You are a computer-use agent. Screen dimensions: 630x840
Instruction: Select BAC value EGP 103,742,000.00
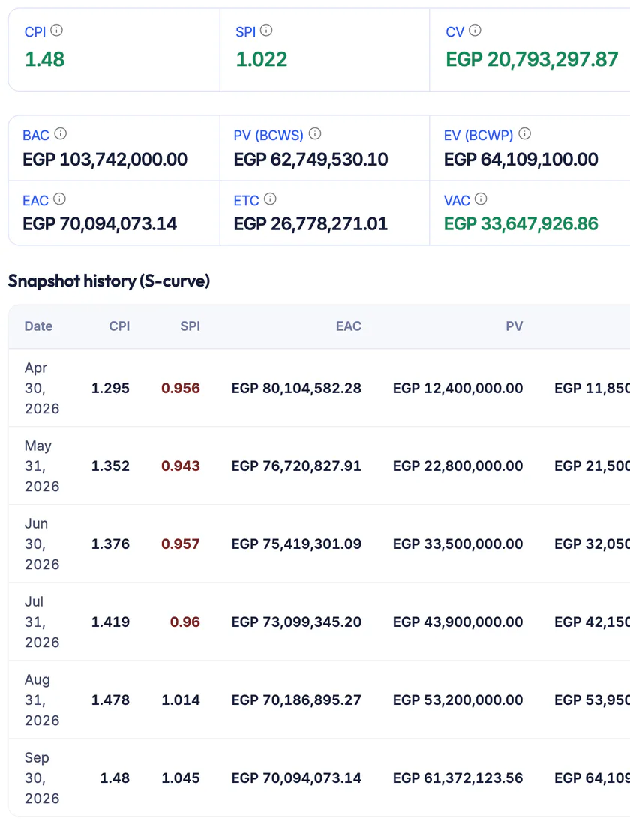tap(105, 160)
